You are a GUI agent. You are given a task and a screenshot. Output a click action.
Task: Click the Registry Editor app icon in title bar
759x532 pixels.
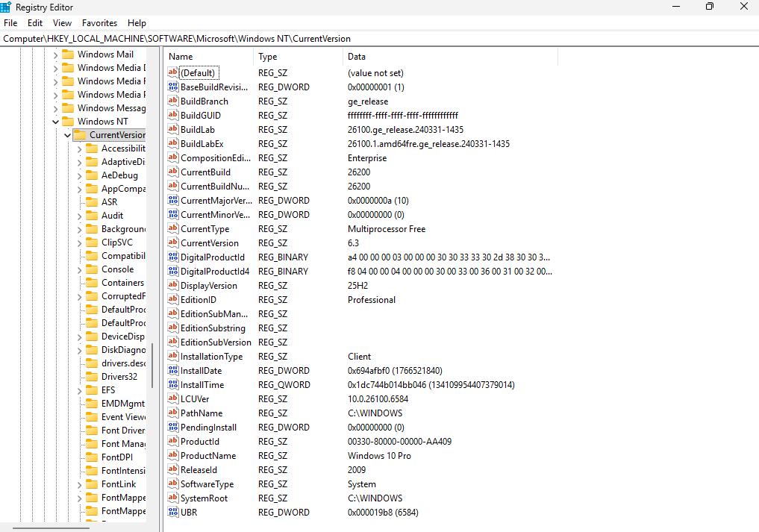click(6, 7)
